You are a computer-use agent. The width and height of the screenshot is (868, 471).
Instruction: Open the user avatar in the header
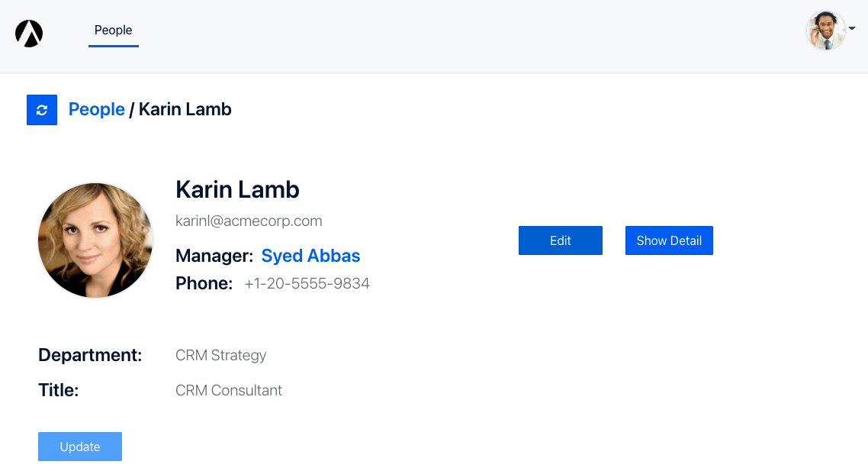click(826, 31)
